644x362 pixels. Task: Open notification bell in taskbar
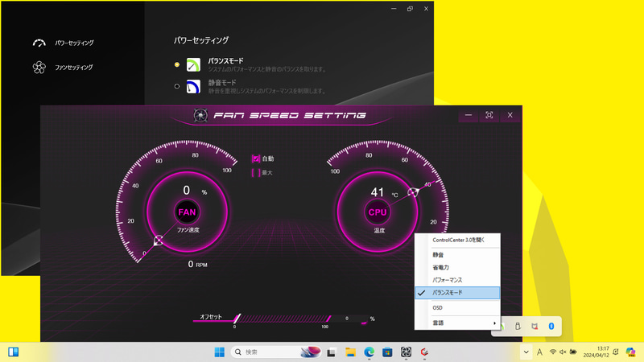[x=616, y=352]
